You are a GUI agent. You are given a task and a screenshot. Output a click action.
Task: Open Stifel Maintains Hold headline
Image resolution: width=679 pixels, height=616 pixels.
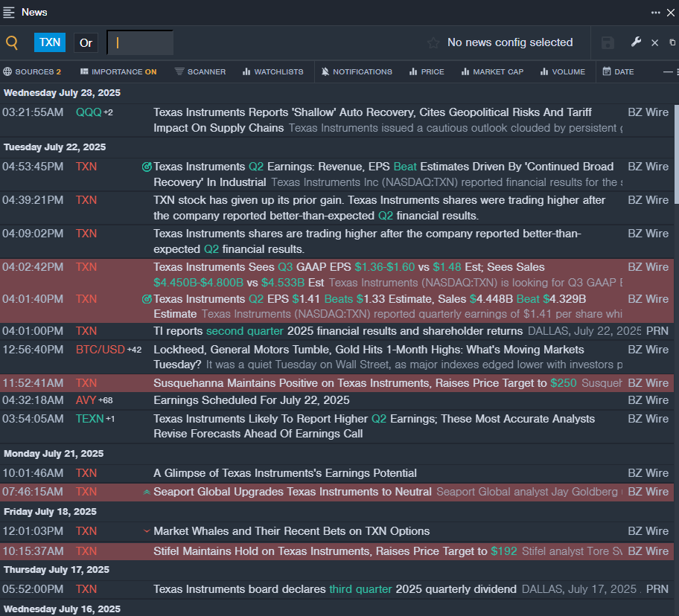coord(335,551)
